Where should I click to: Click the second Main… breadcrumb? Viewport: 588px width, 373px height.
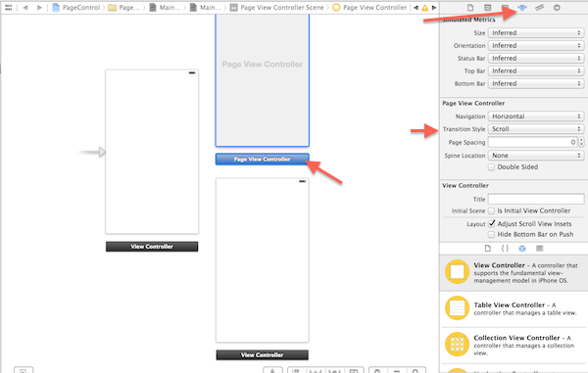[x=206, y=7]
